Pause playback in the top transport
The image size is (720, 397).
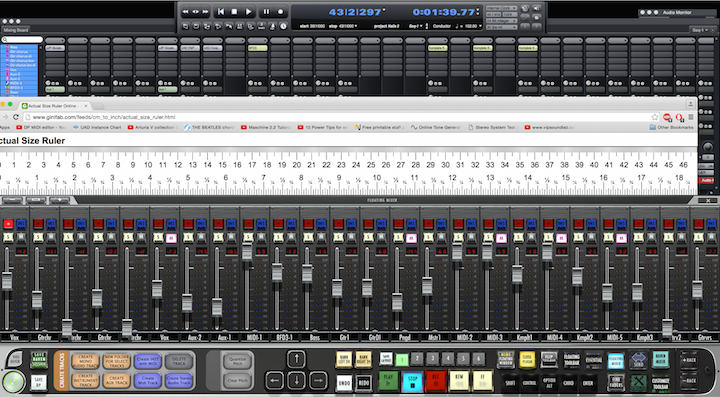(x=266, y=12)
